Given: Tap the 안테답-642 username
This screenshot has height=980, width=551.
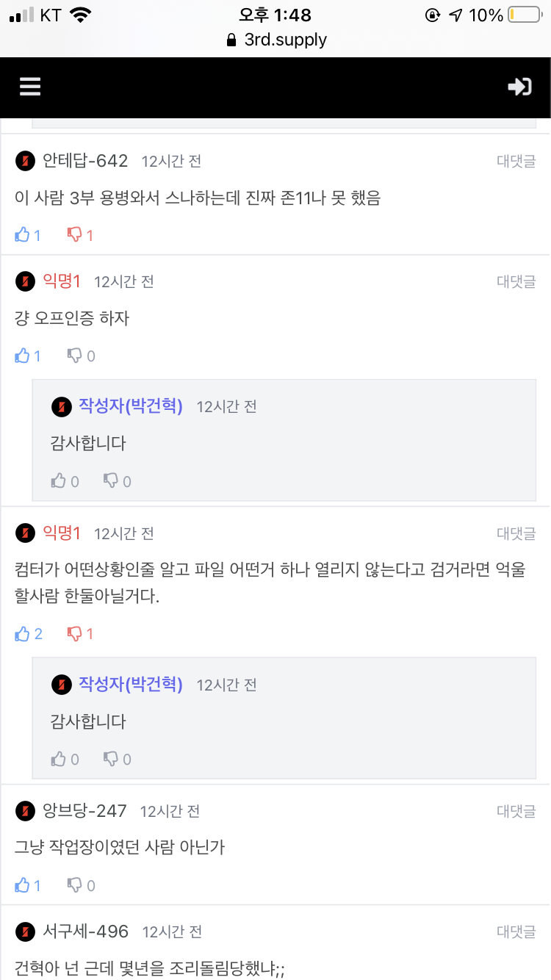Looking at the screenshot, I should coord(85,161).
